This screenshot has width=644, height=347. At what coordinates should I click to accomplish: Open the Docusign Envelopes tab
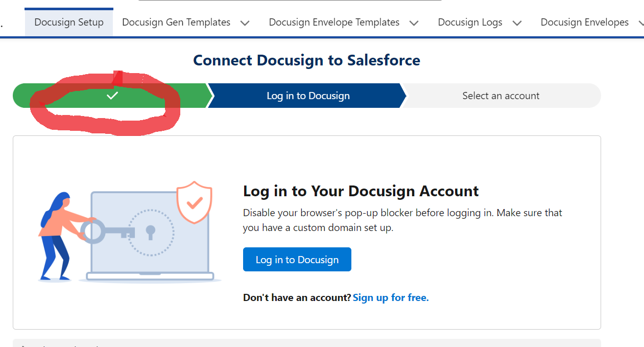pos(584,22)
